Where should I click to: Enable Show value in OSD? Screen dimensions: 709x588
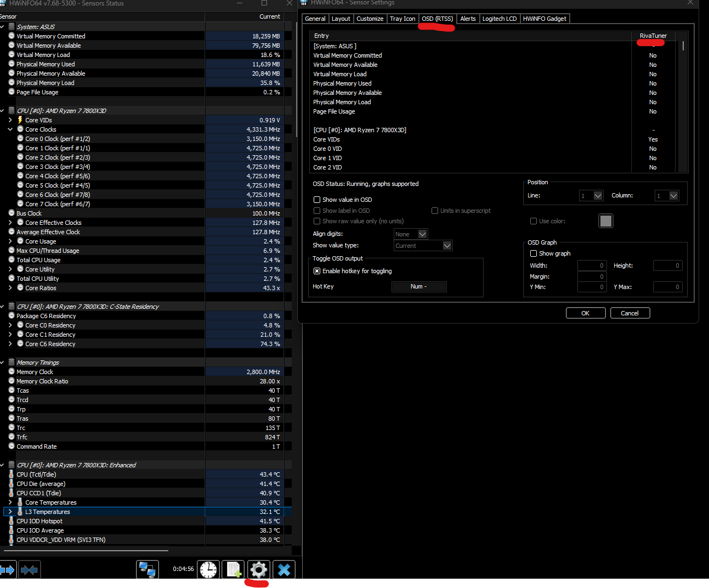pos(317,200)
